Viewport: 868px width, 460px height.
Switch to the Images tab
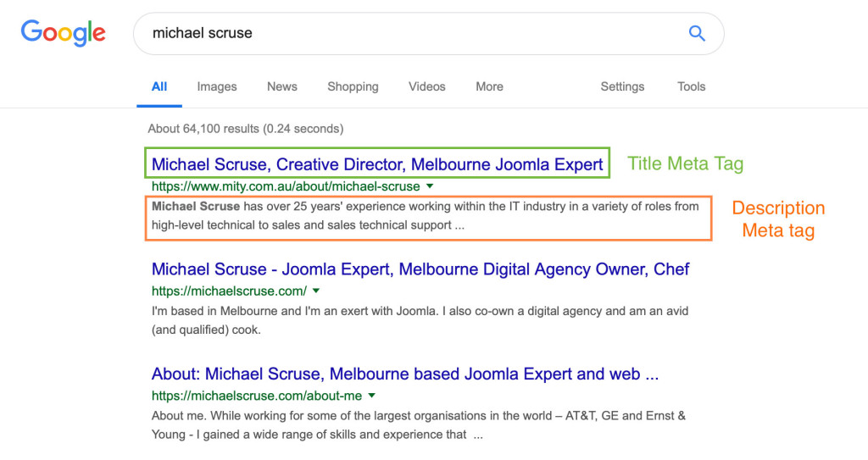[x=217, y=86]
